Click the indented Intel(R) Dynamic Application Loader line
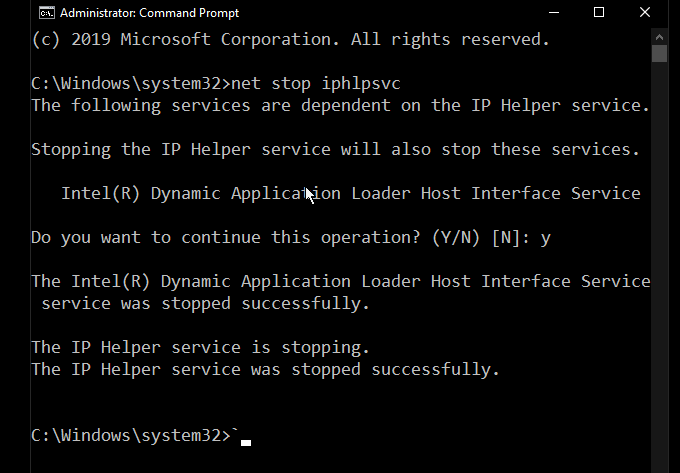 tap(350, 193)
